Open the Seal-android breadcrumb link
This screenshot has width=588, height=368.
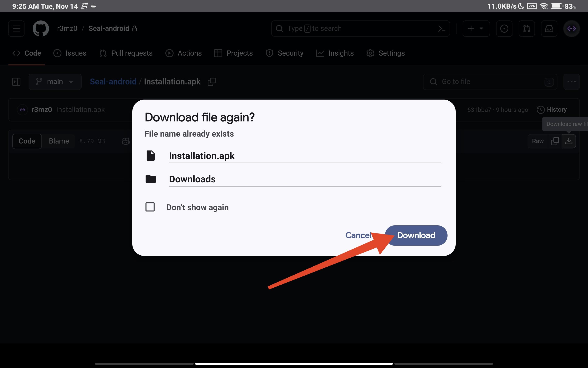[113, 82]
